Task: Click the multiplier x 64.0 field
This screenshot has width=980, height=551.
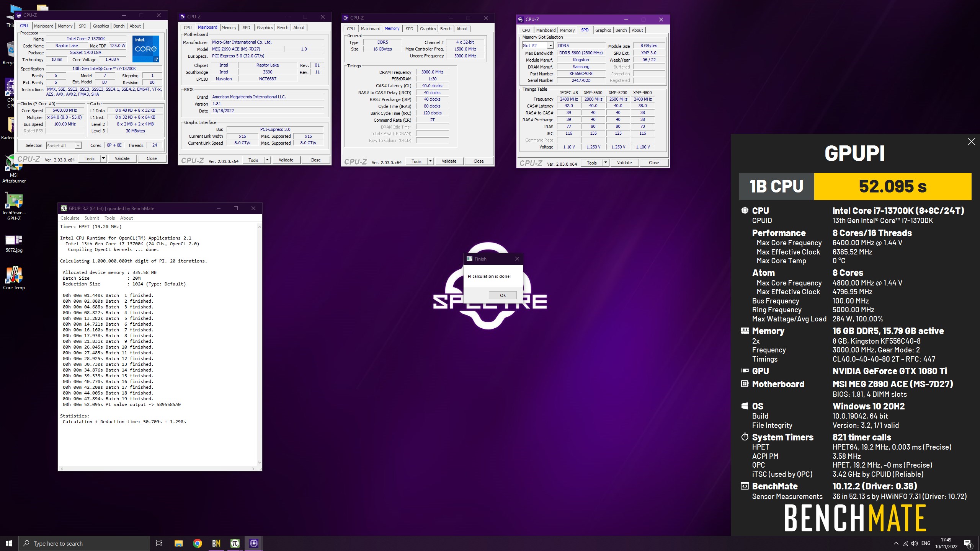Action: pyautogui.click(x=65, y=117)
